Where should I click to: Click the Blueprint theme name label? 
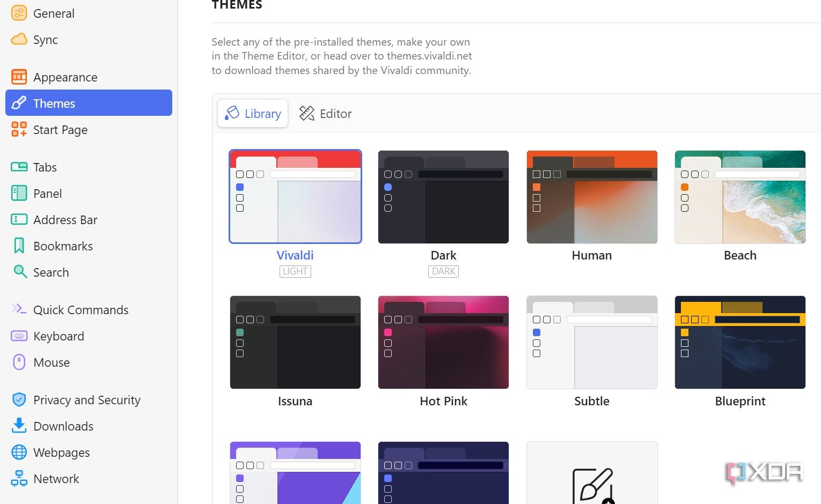[740, 401]
